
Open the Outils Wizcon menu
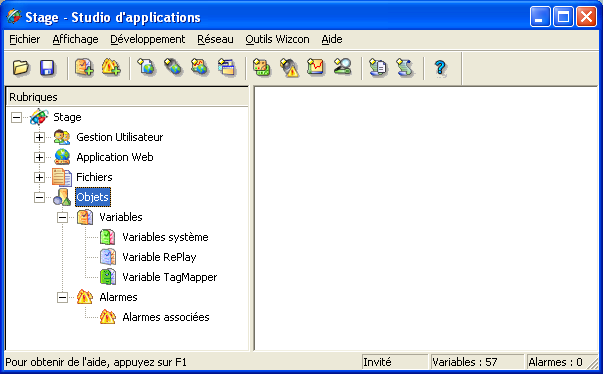point(277,39)
